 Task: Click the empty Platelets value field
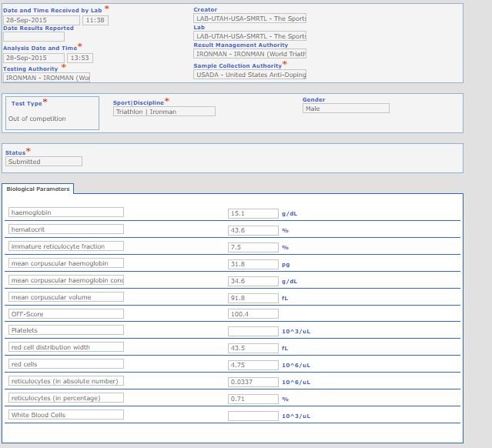(253, 331)
